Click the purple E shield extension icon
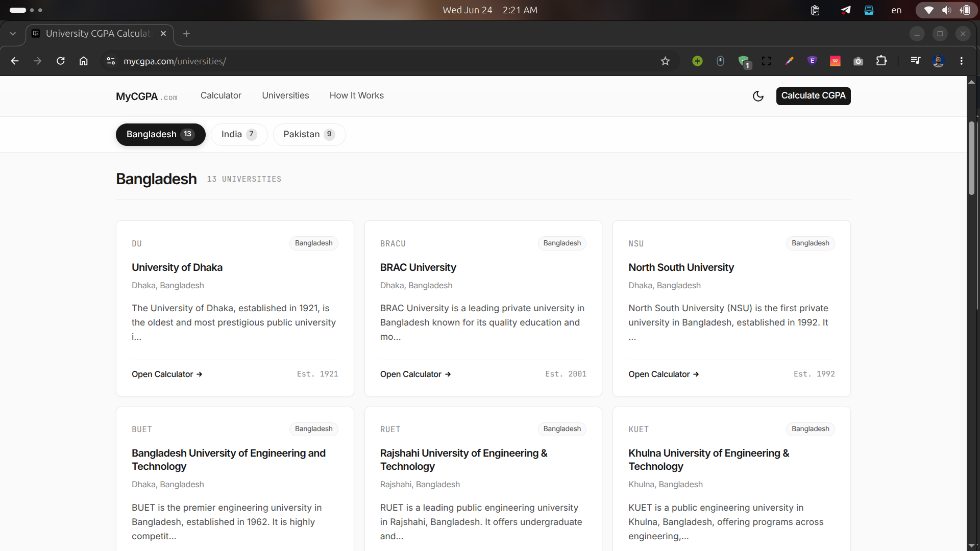The height and width of the screenshot is (551, 980). [x=812, y=61]
